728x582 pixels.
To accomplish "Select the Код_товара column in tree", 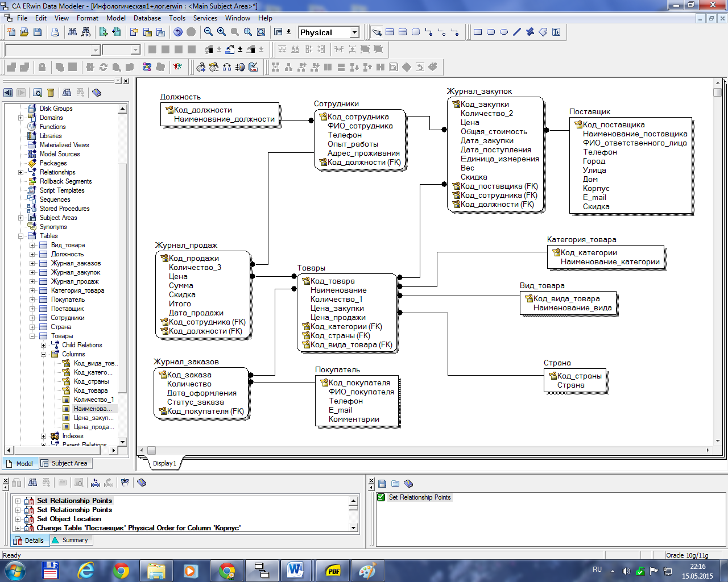I will pyautogui.click(x=90, y=390).
